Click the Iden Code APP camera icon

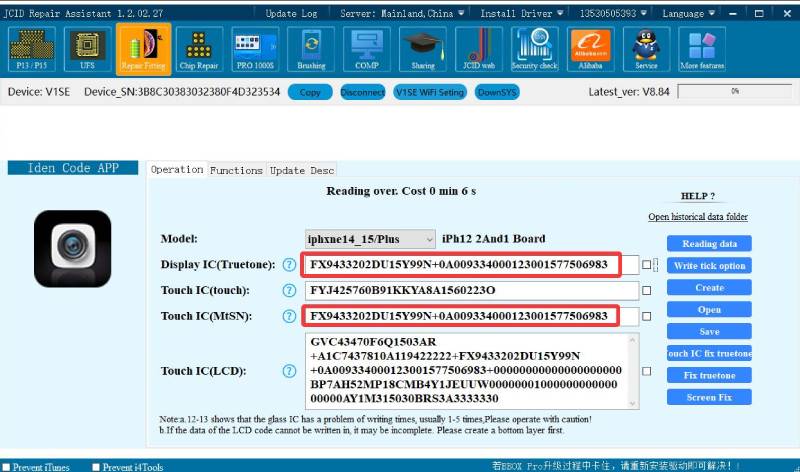[72, 249]
